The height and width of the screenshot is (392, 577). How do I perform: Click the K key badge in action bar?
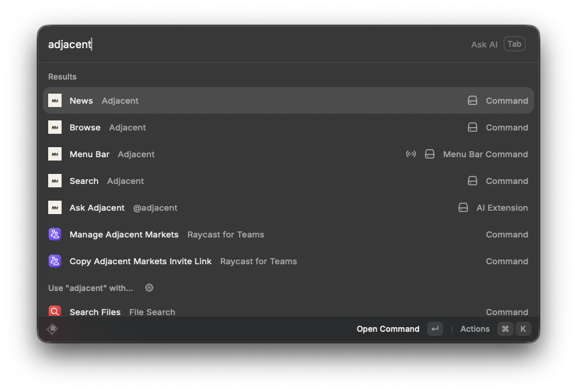coord(523,328)
